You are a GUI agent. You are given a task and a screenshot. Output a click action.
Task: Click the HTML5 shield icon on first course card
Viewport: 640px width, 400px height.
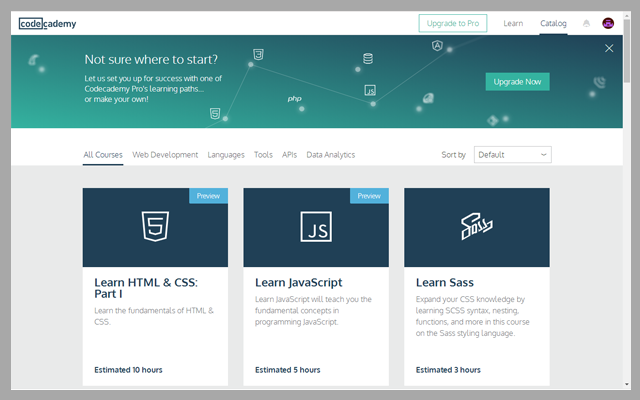pyautogui.click(x=155, y=226)
